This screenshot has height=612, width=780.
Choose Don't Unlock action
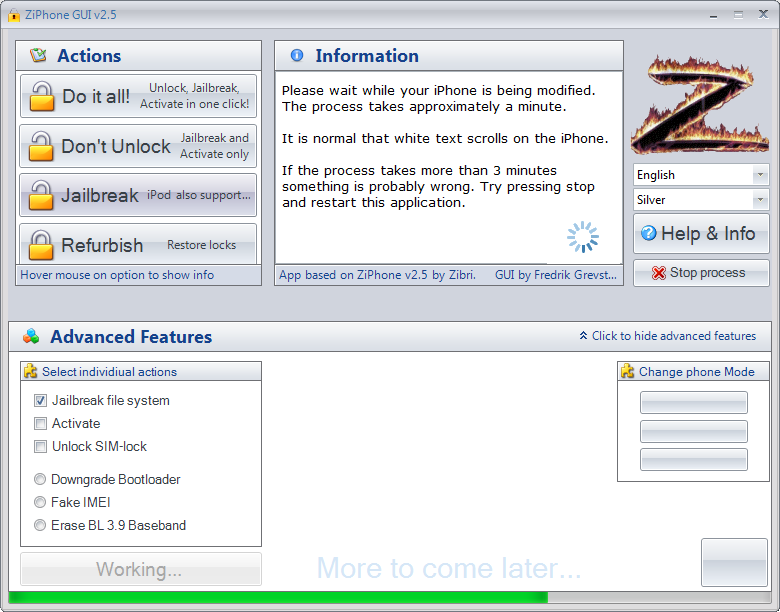pos(138,146)
